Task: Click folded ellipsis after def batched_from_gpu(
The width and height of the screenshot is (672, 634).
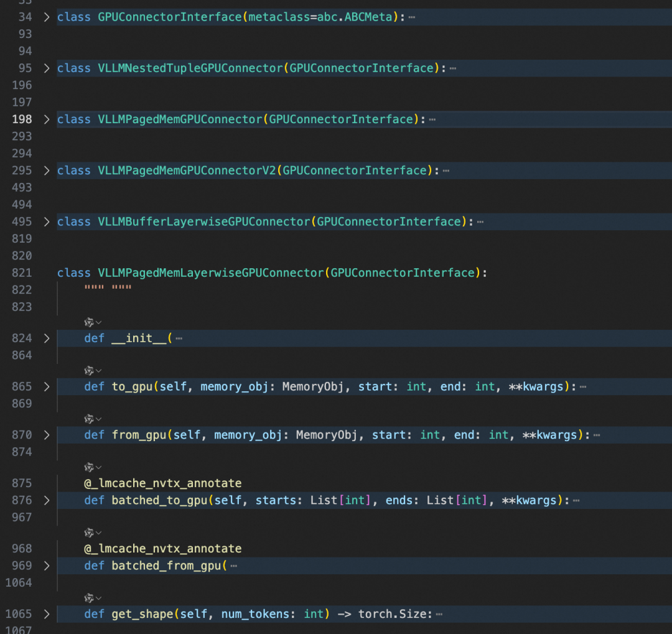Action: coord(233,566)
